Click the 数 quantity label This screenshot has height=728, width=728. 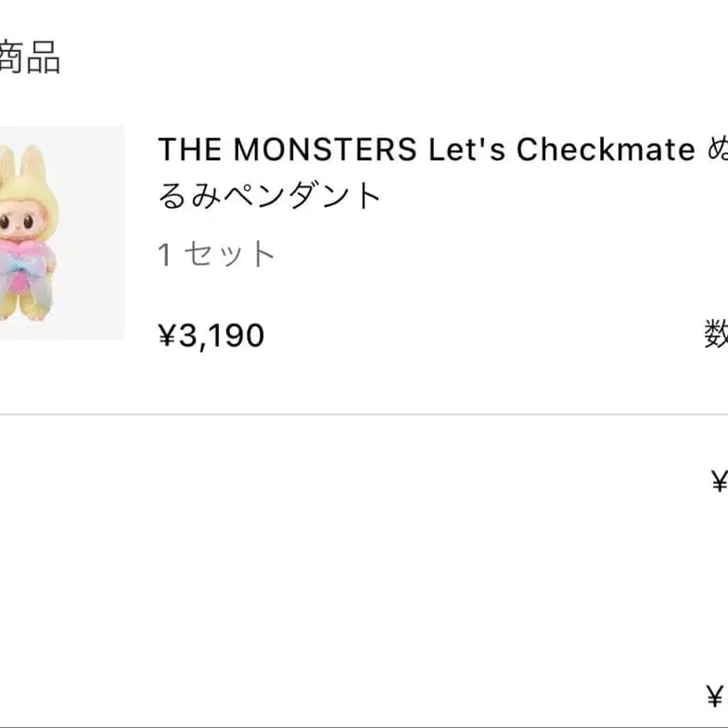(x=716, y=334)
